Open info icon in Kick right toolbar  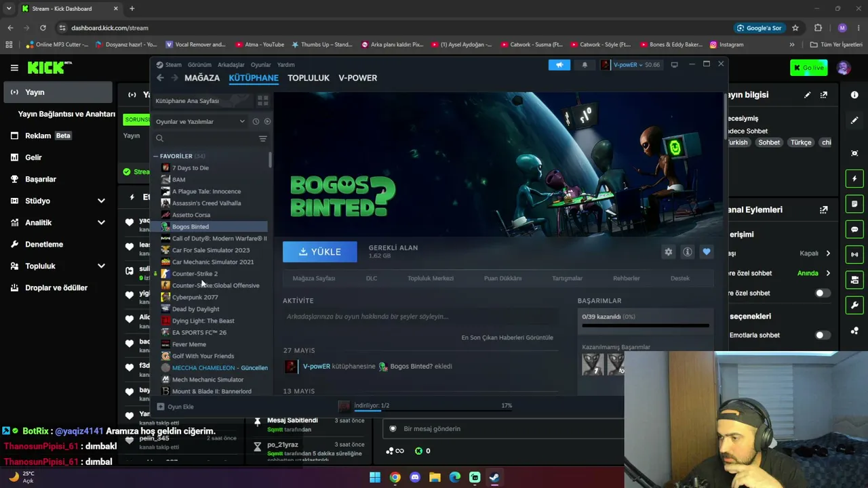click(x=854, y=95)
